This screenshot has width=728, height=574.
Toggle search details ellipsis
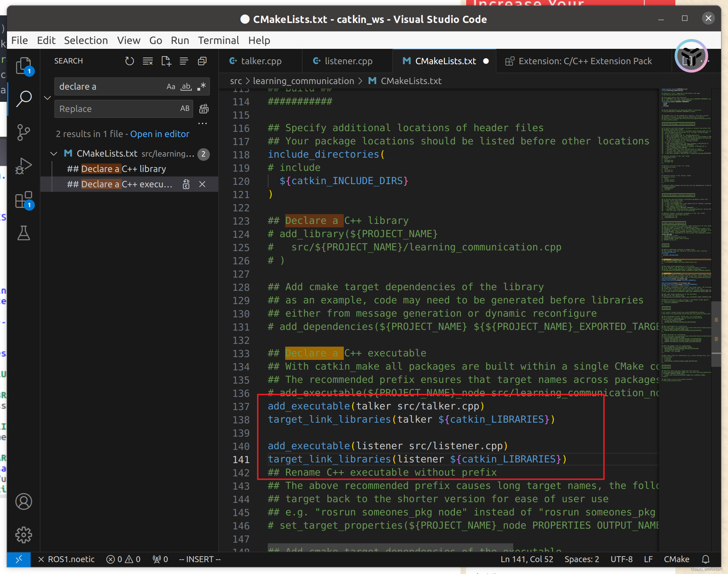[x=202, y=123]
